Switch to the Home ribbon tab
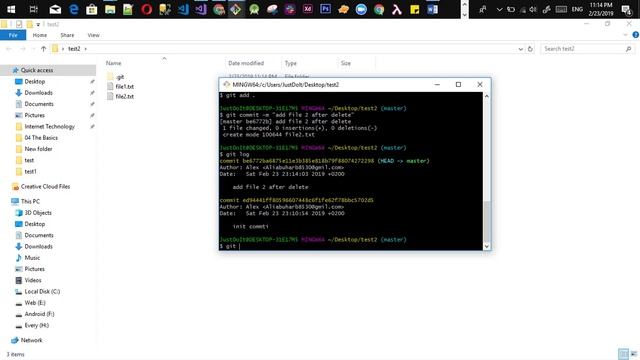 pyautogui.click(x=40, y=35)
